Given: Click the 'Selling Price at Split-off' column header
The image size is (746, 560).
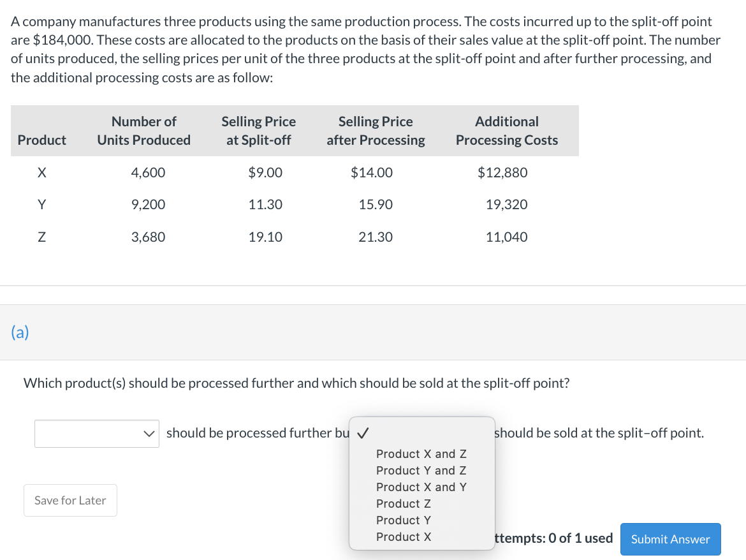Looking at the screenshot, I should click(258, 131).
